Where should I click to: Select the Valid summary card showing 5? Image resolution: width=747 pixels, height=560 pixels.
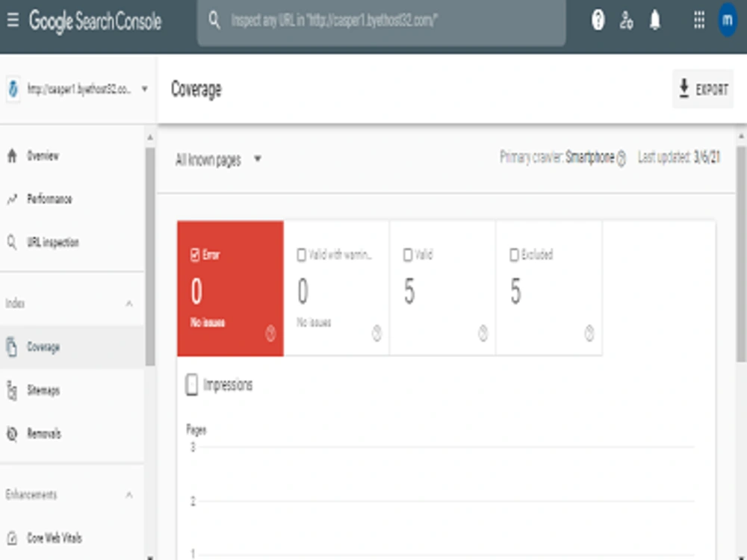click(x=442, y=288)
